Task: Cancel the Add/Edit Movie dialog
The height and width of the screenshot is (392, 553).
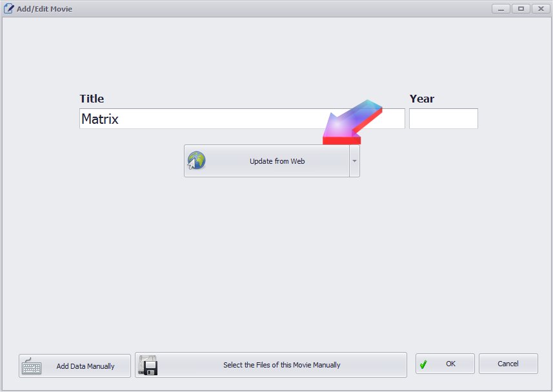Action: (x=508, y=364)
